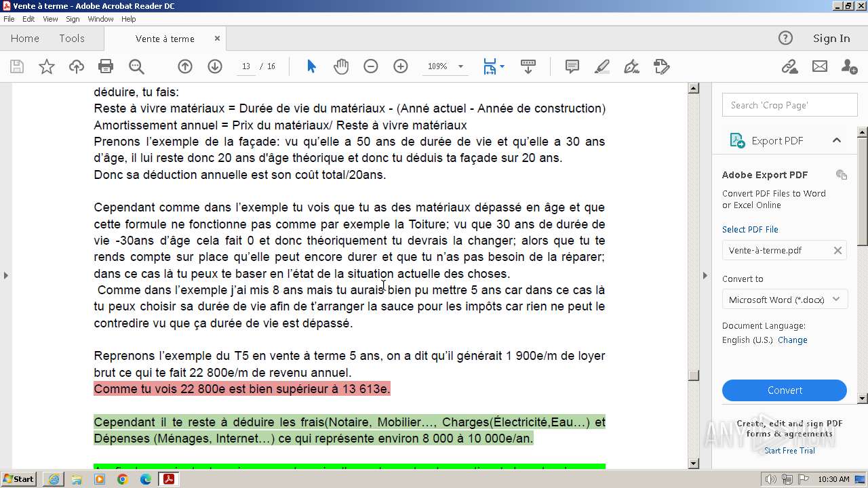Launch Internet Explorer from the taskbar
The height and width of the screenshot is (488, 868).
54,479
